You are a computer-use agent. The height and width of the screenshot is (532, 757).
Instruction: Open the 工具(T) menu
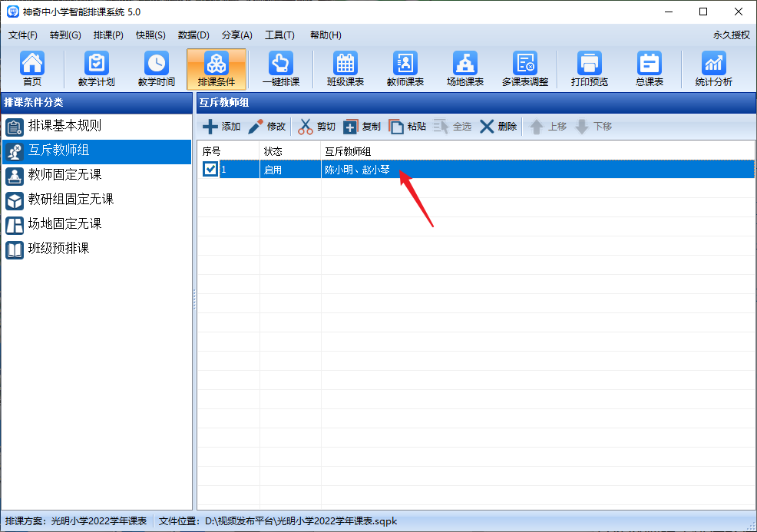coord(279,35)
